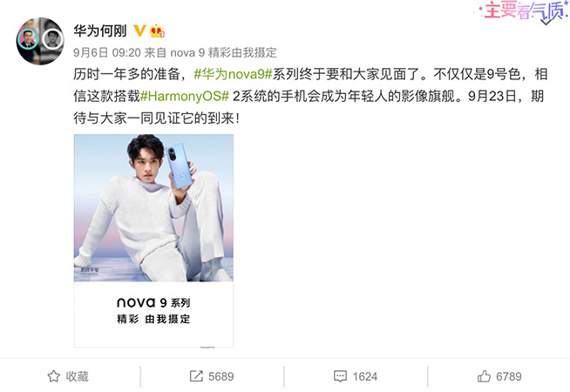Open comments via the speech bubble icon
This screenshot has width=570, height=392.
[x=340, y=376]
